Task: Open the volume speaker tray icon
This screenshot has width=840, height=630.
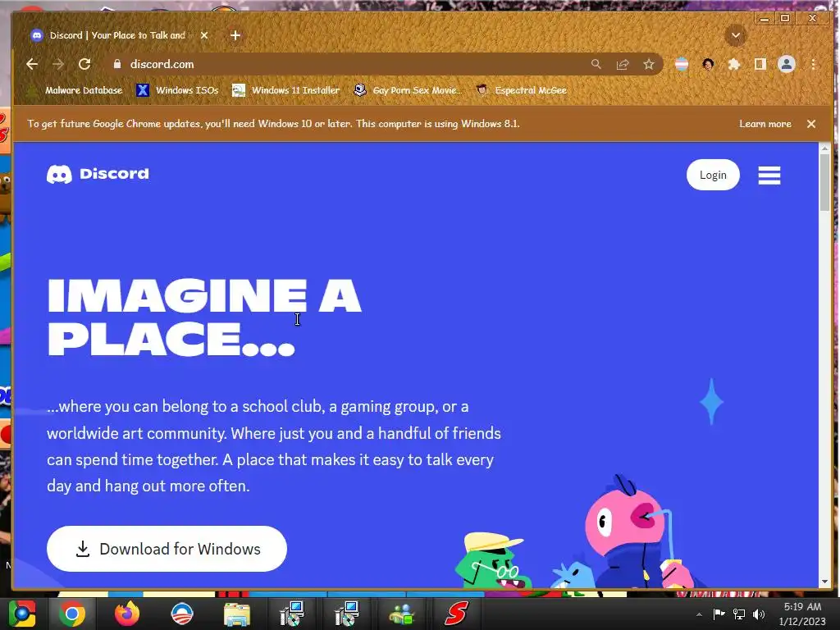Action: pos(759,614)
